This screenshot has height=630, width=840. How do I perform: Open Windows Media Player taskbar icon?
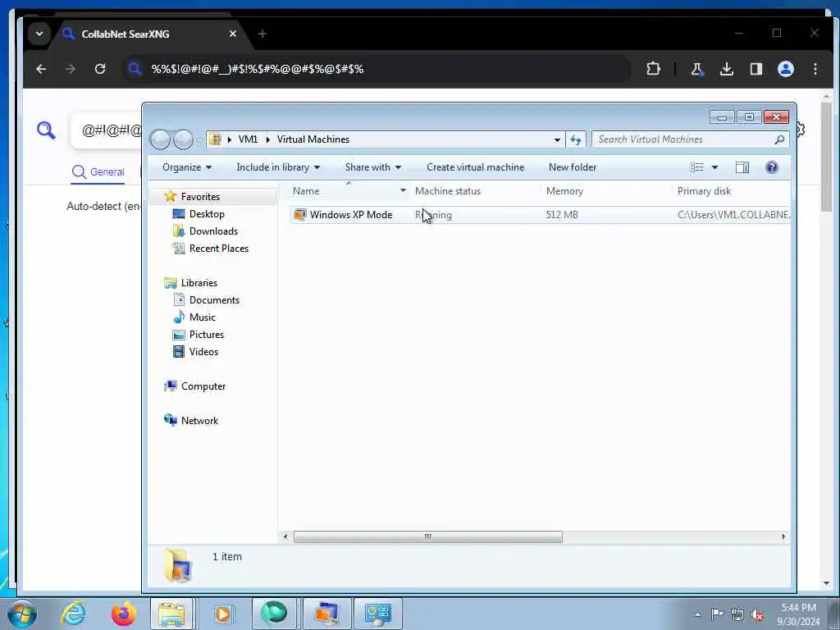[223, 614]
